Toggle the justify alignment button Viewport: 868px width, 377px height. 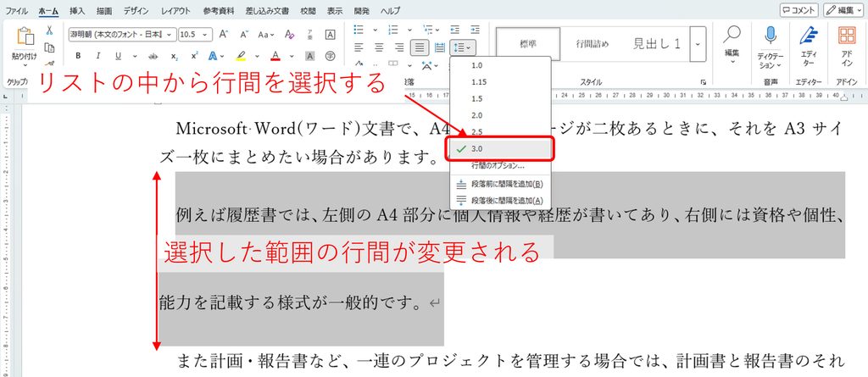click(x=420, y=47)
